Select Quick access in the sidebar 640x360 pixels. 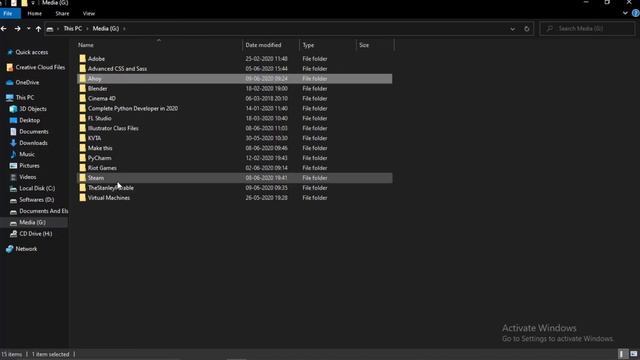(31, 52)
